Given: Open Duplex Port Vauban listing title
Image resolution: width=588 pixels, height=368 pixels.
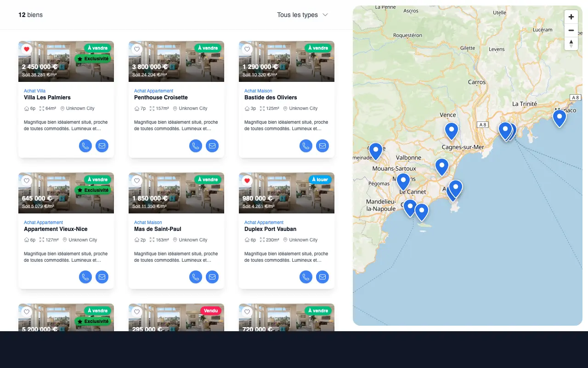Looking at the screenshot, I should [x=270, y=229].
